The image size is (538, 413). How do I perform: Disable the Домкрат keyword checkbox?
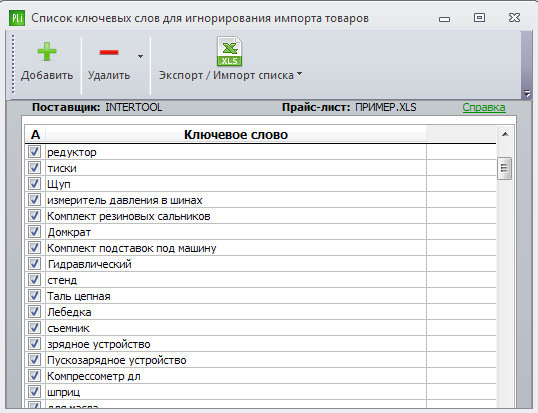coord(34,232)
